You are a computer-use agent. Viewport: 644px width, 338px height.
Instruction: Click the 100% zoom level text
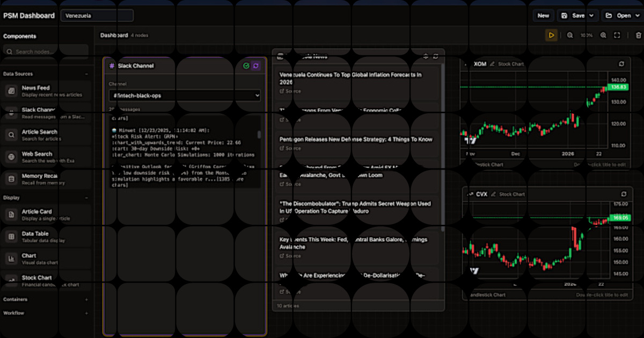click(587, 35)
